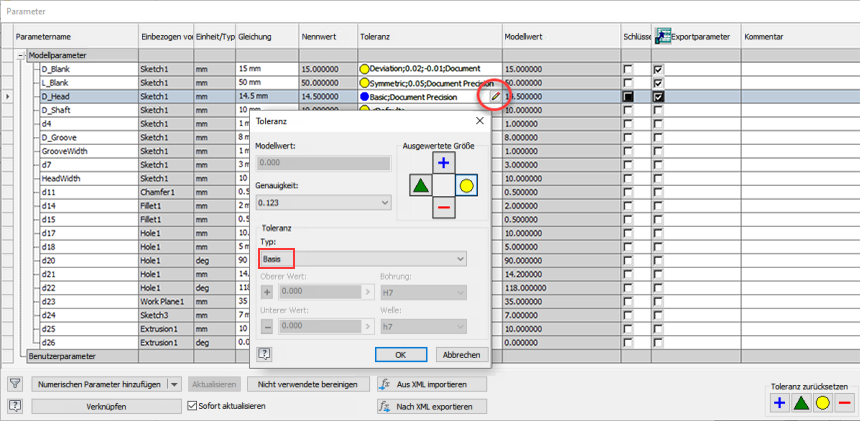Click the plus stepper beside Oberer Wert
The height and width of the screenshot is (421, 860).
267,293
